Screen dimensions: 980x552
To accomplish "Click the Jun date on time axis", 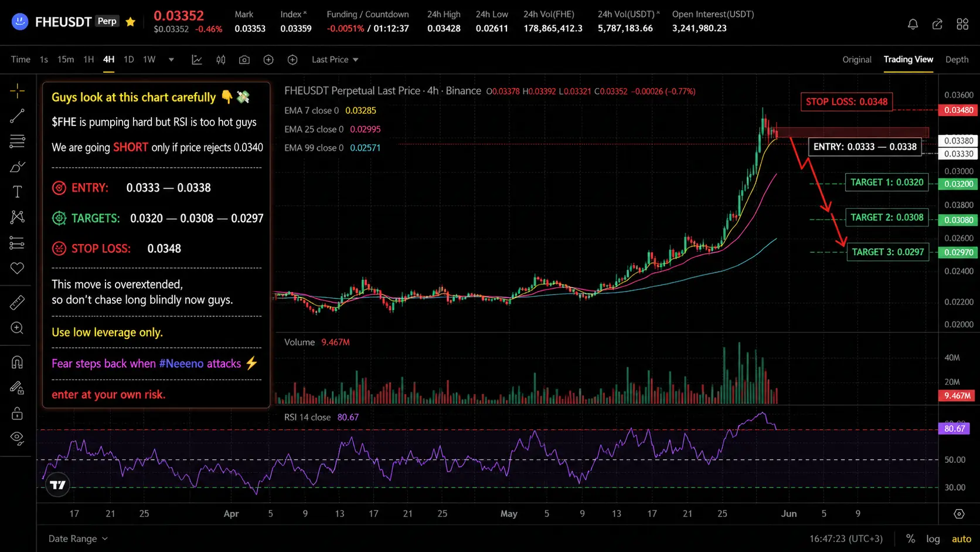I will pos(789,514).
